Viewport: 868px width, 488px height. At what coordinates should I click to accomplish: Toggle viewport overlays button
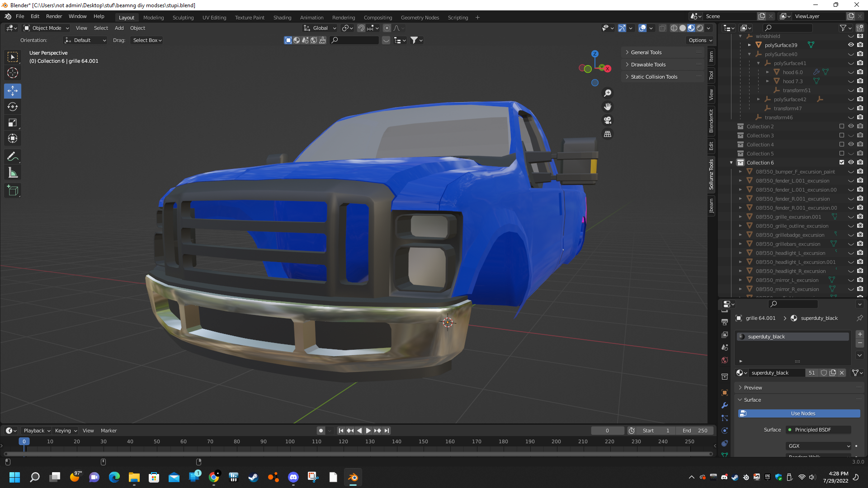click(x=642, y=28)
